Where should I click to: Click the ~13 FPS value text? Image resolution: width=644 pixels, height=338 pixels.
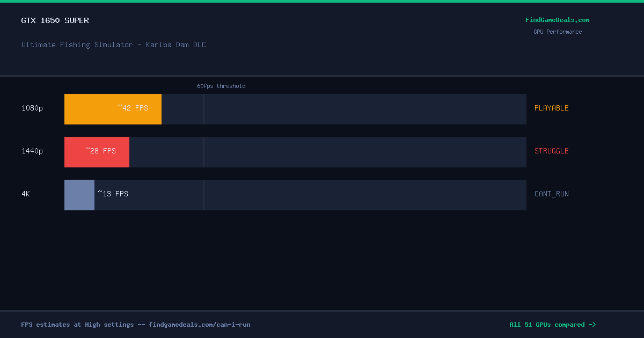click(x=113, y=194)
